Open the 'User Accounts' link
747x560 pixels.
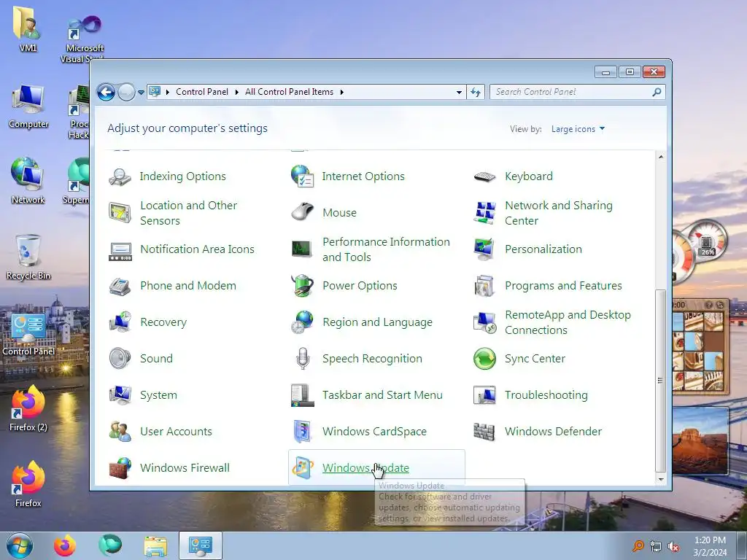(176, 432)
